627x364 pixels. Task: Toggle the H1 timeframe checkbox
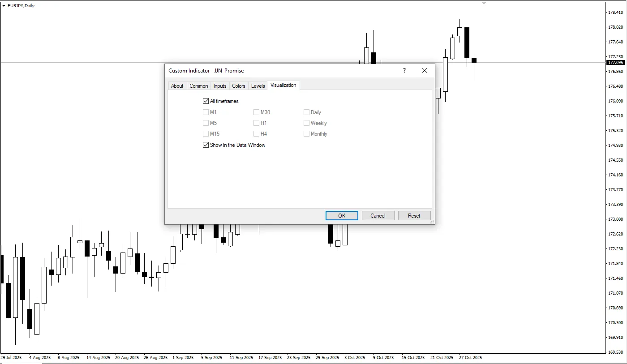click(257, 123)
